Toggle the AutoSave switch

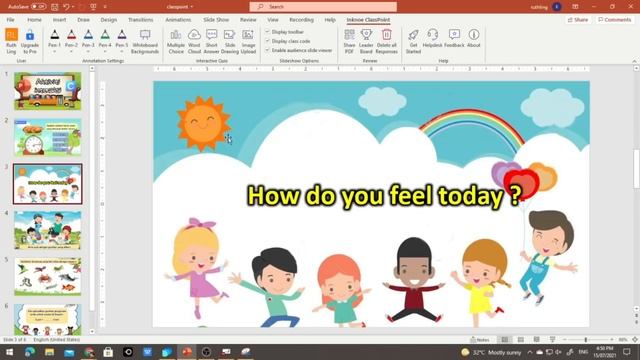click(38, 7)
